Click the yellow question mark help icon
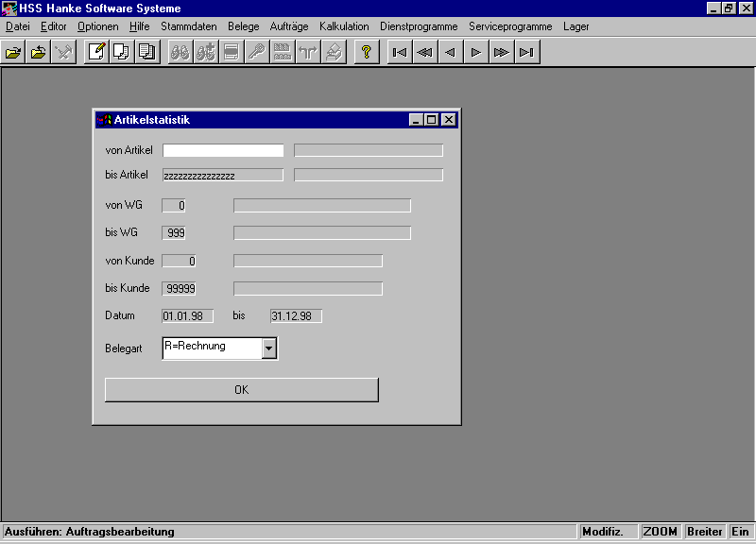This screenshot has height=544, width=756. (366, 52)
